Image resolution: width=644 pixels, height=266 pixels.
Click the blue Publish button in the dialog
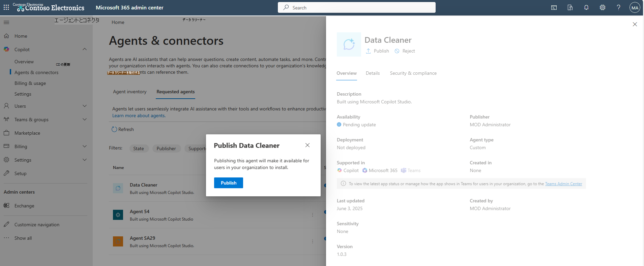[x=229, y=183]
